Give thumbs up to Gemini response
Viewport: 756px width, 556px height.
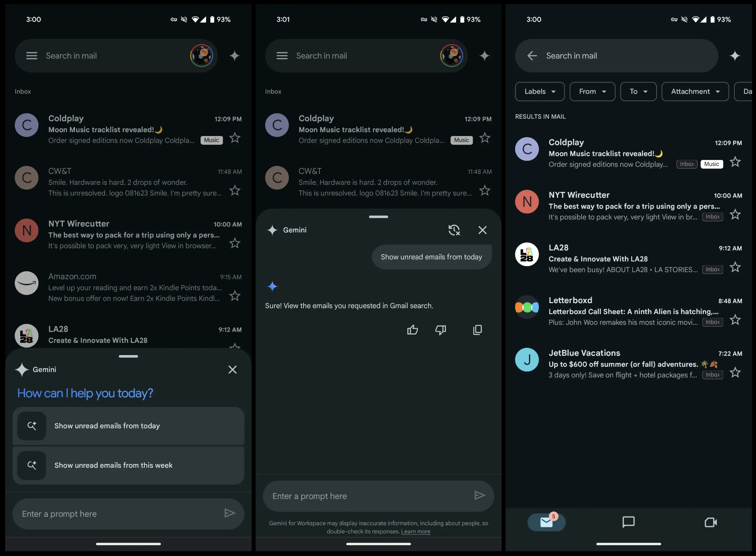[412, 330]
